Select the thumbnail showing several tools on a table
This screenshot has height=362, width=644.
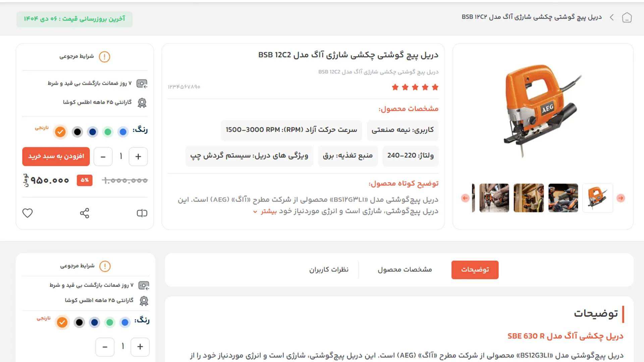click(x=563, y=198)
